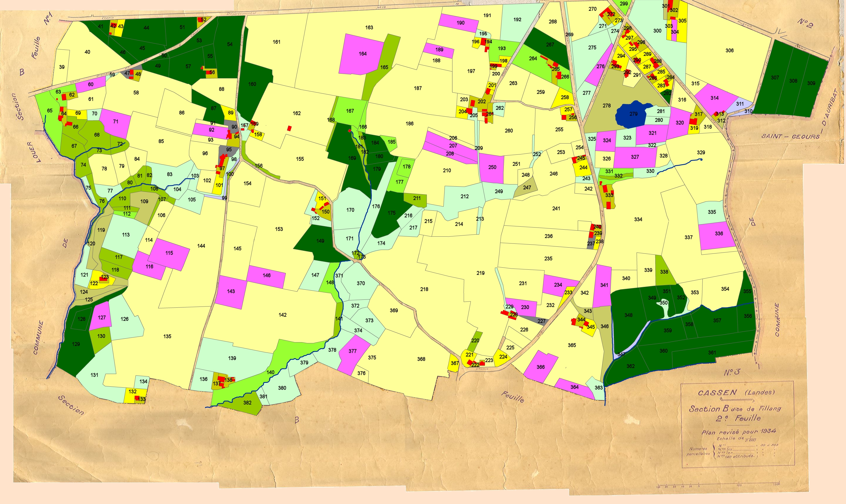Select parcel 334 on the east side
Image resolution: width=846 pixels, height=504 pixels.
pos(638,219)
